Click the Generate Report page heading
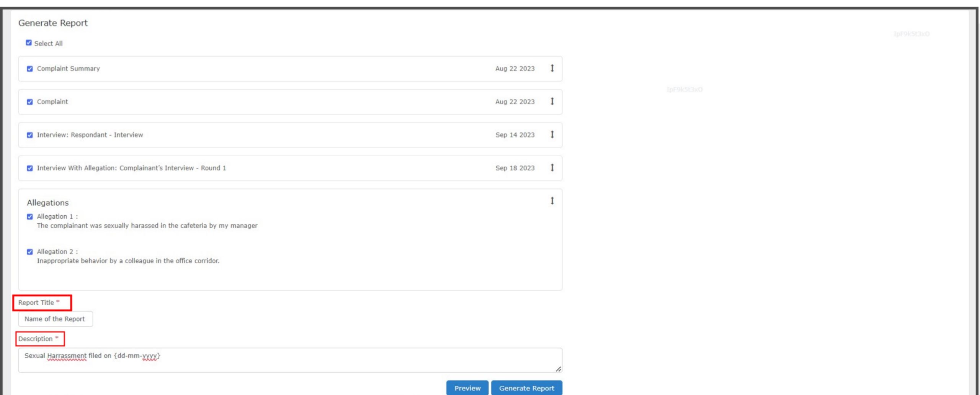Screen dimensions: 980x395 point(53,23)
